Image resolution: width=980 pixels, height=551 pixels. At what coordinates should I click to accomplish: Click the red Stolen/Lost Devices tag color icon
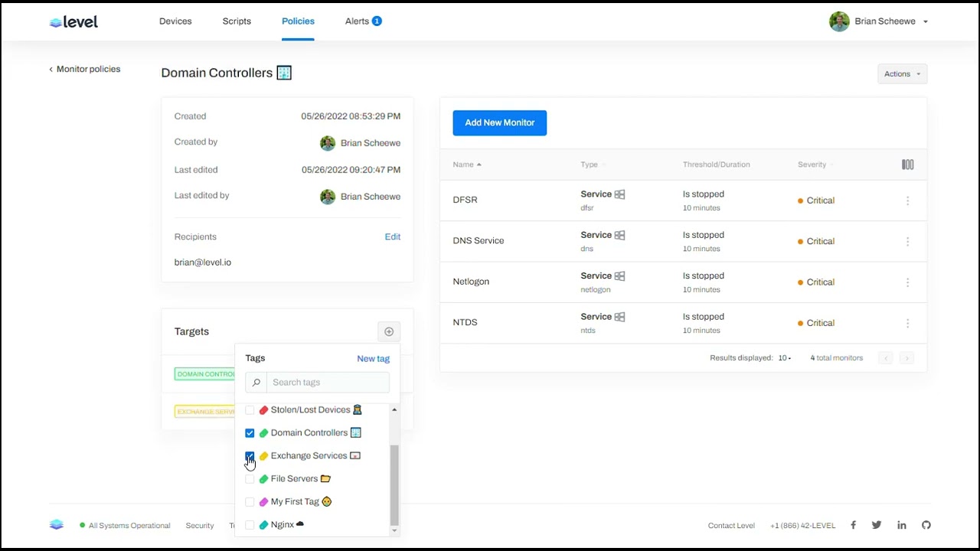tap(263, 410)
